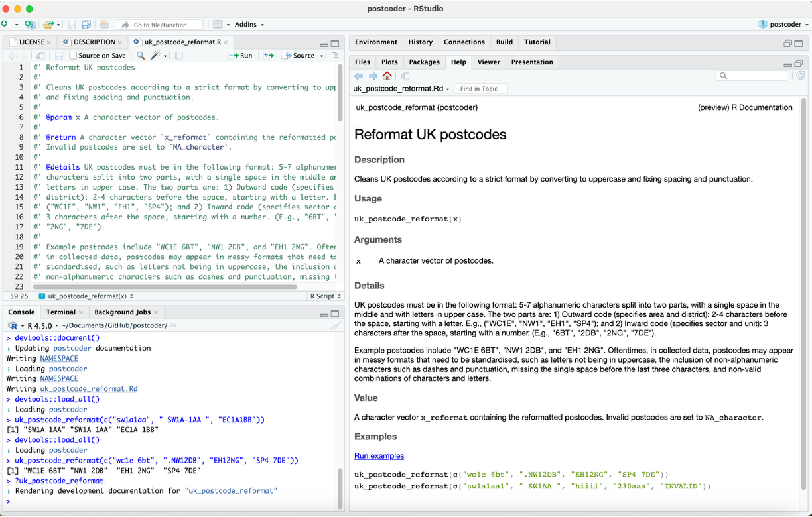Click the Print document icon
The image size is (812, 517).
104,25
